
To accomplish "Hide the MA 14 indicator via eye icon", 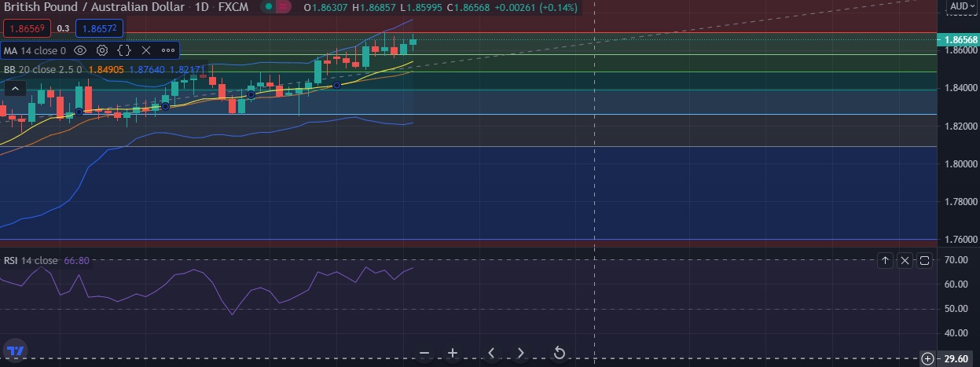I will [x=79, y=50].
